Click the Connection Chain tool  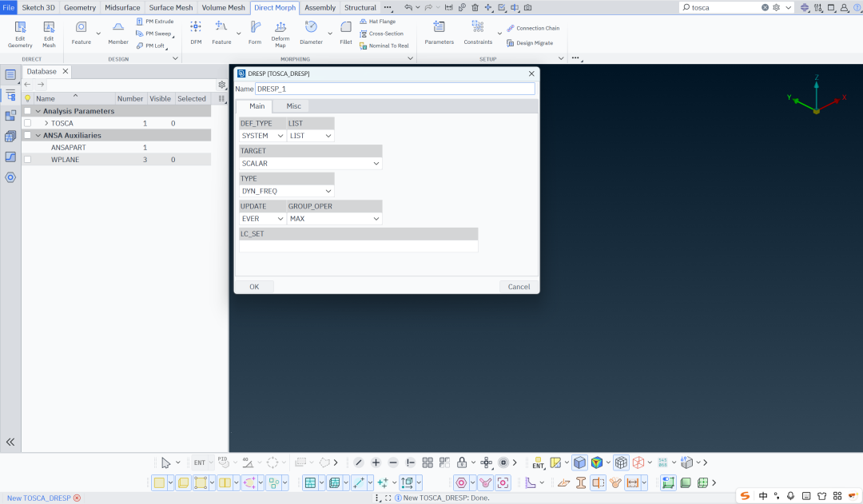(x=533, y=28)
